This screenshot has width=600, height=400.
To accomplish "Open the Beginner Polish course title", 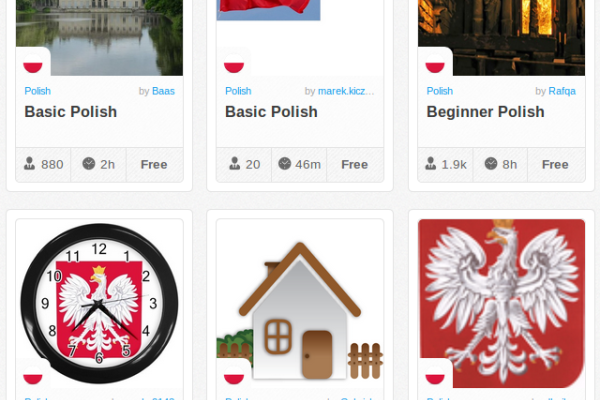I will click(x=485, y=112).
